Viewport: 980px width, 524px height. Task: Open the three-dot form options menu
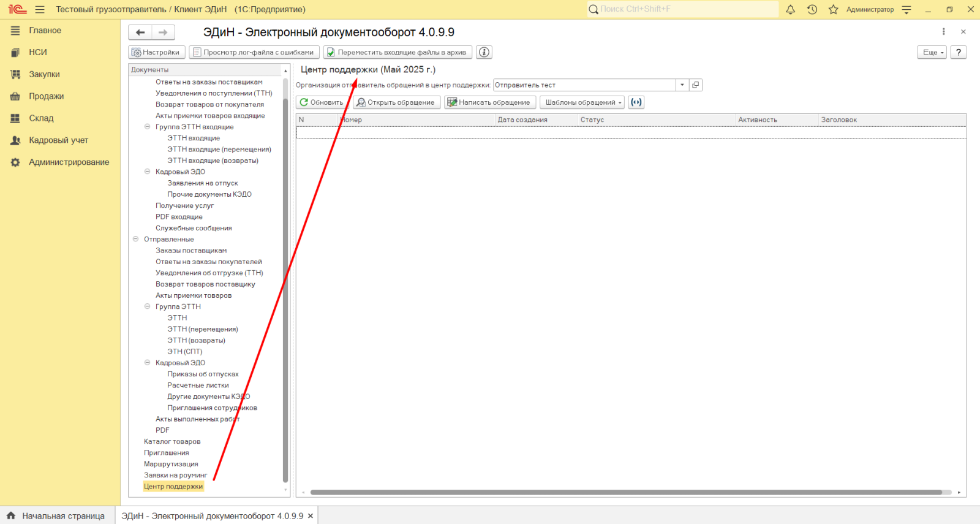click(x=943, y=32)
